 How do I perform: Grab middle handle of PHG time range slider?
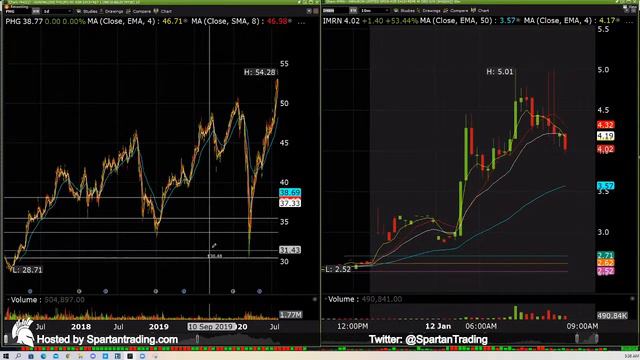[x=198, y=339]
